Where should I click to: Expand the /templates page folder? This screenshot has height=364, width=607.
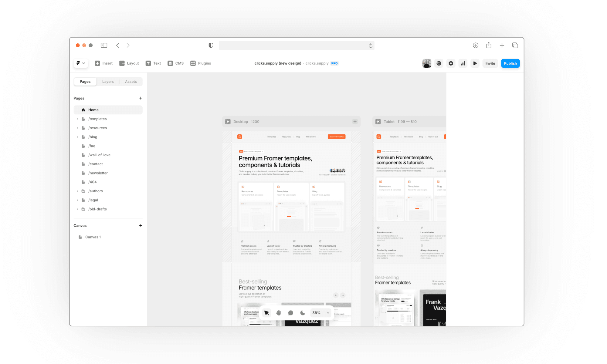pos(78,119)
